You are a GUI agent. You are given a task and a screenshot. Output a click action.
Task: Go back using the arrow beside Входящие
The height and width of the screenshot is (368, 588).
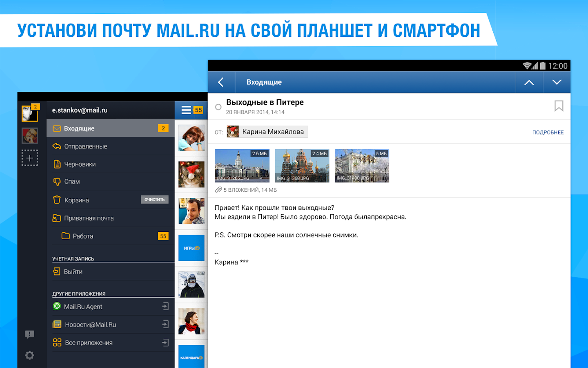pos(221,82)
